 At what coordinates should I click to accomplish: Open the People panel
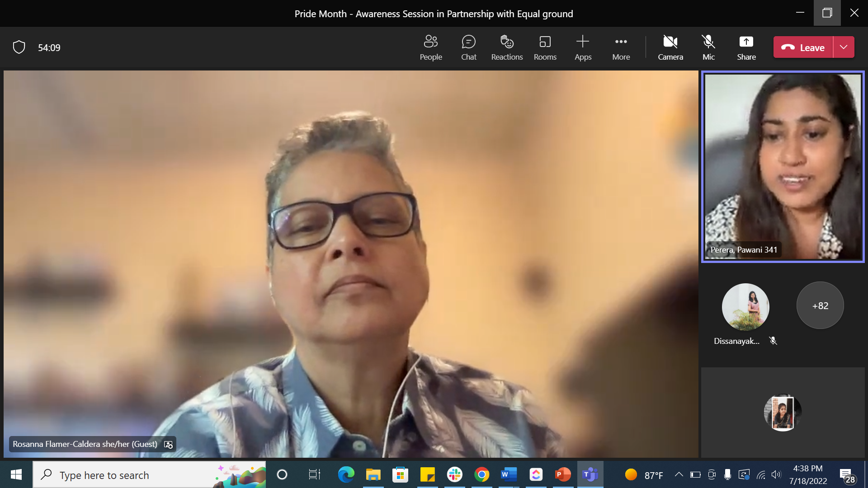431,47
